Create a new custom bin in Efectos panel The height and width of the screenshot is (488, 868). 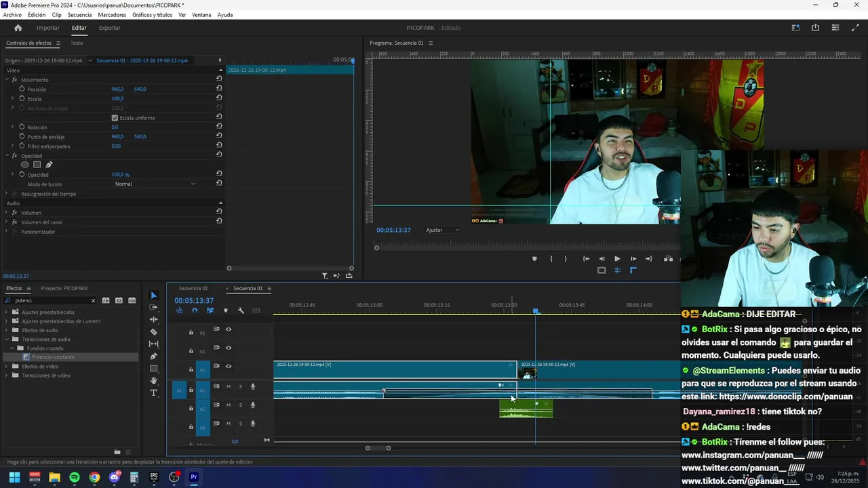117,451
